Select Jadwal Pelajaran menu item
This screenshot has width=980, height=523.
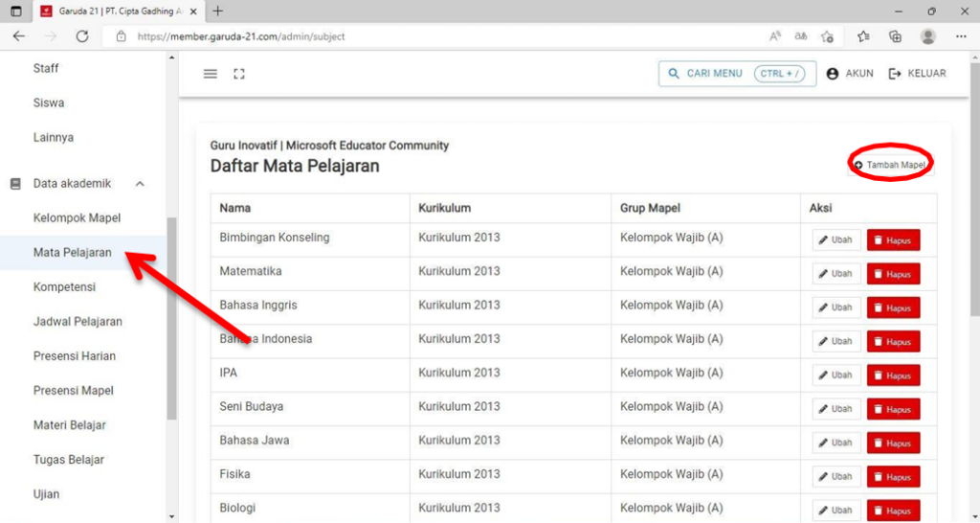point(78,322)
